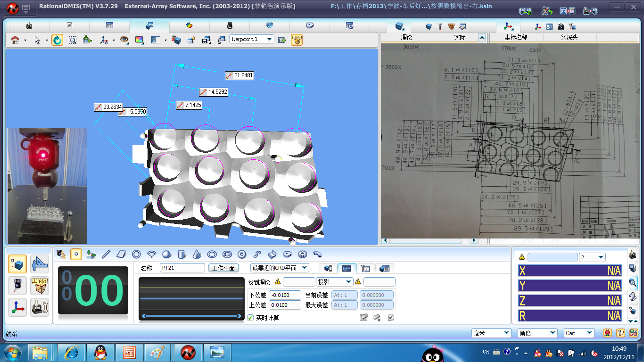Image resolution: width=644 pixels, height=362 pixels.
Task: Select the plane feature tool
Action: 121,255
